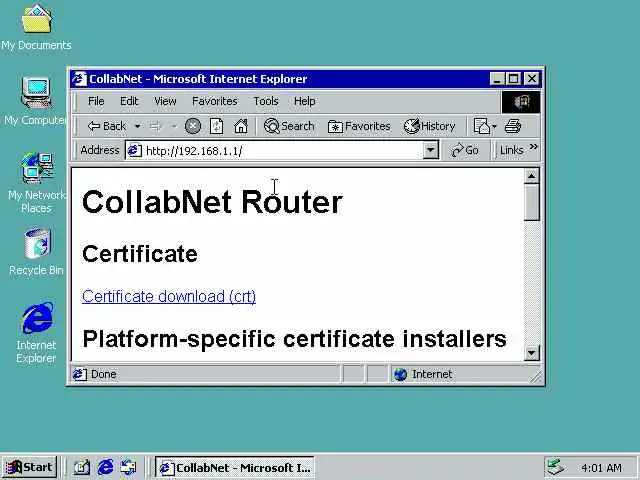Open the Tools menu
The width and height of the screenshot is (640, 480).
266,101
